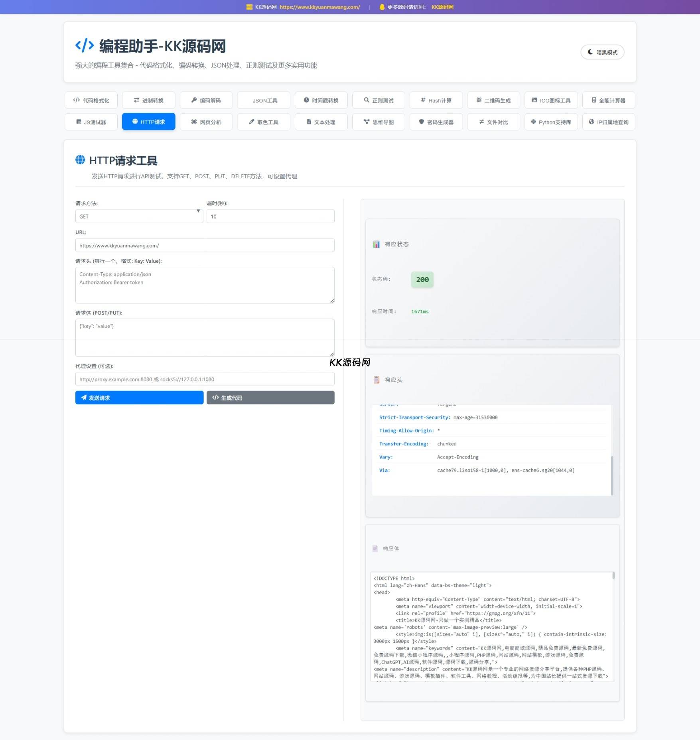
Task: Click the globe icon on HTTP请求 tab
Action: point(135,121)
